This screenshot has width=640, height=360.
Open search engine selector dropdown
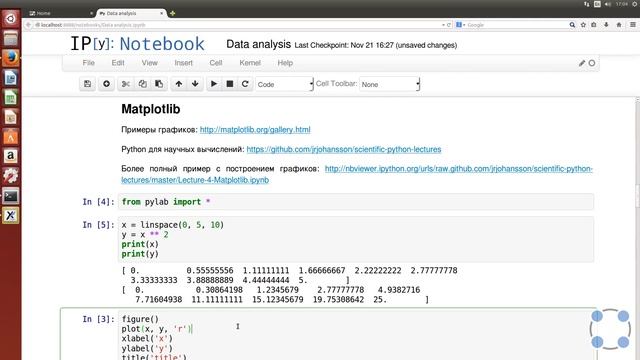[x=460, y=25]
